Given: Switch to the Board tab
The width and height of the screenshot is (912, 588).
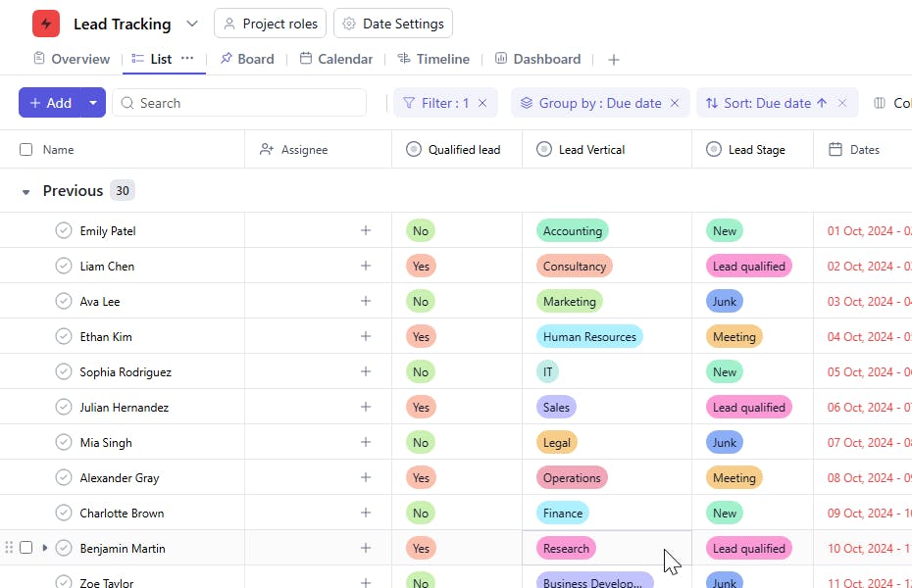Looking at the screenshot, I should [x=246, y=59].
